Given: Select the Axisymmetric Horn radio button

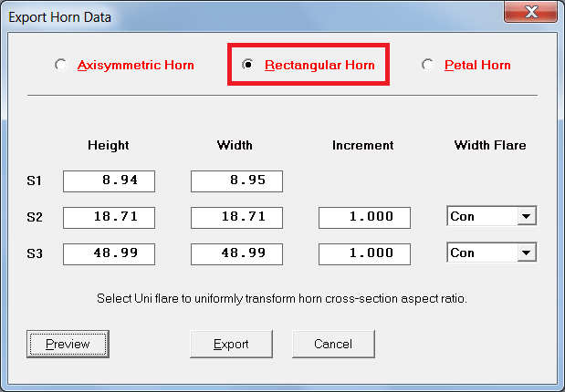Looking at the screenshot, I should coord(60,65).
